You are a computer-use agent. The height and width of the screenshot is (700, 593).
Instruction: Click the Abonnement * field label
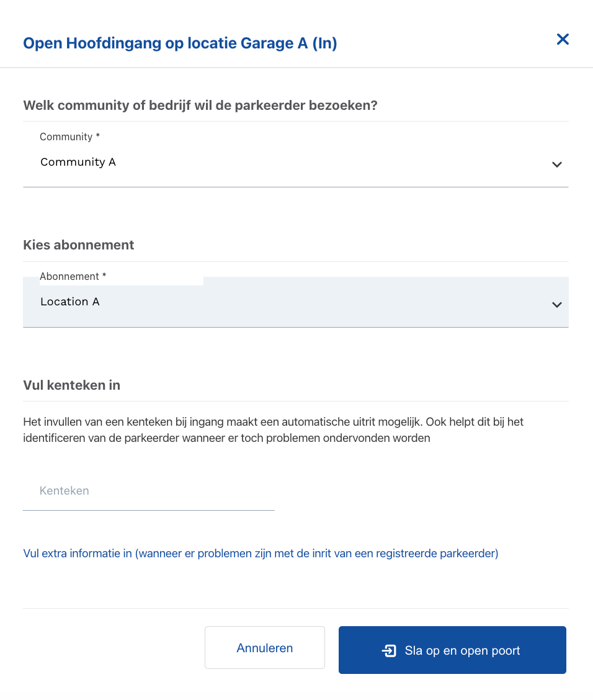point(73,276)
